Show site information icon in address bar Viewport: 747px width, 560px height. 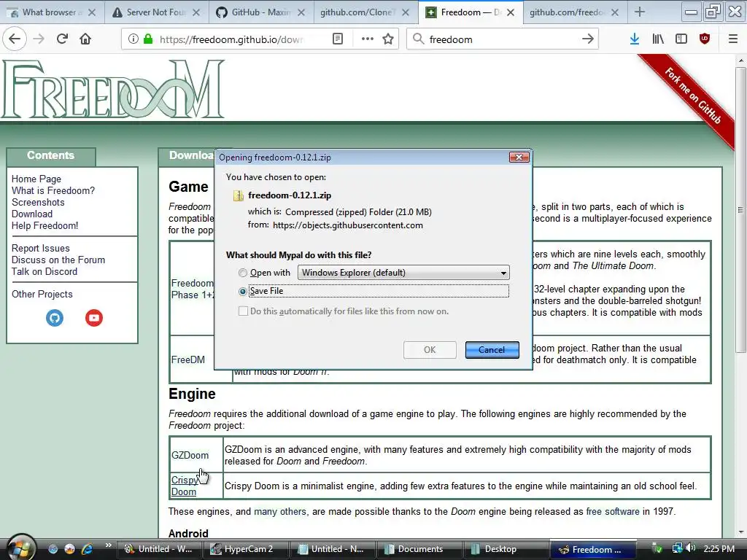click(133, 39)
